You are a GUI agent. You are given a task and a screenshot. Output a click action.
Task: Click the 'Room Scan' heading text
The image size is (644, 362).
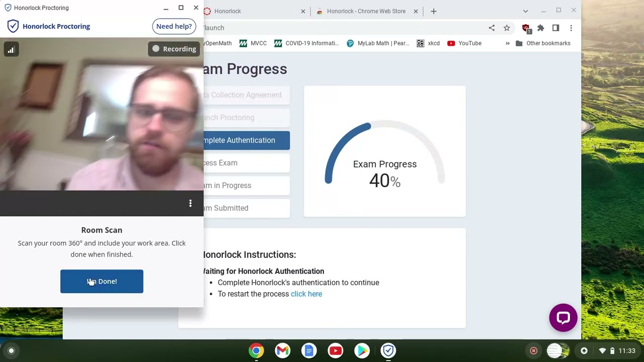click(102, 230)
